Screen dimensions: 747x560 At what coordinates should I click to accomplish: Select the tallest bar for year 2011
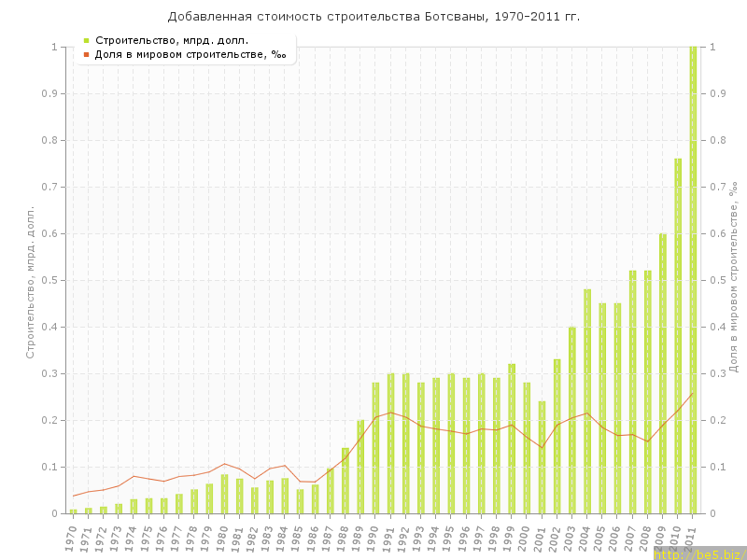point(693,280)
